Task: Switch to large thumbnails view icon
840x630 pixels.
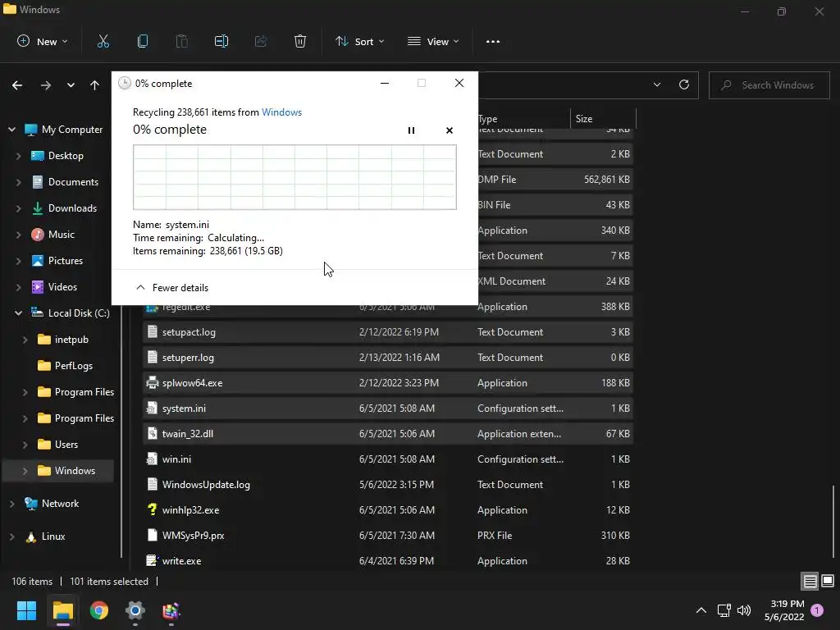Action: [x=828, y=581]
